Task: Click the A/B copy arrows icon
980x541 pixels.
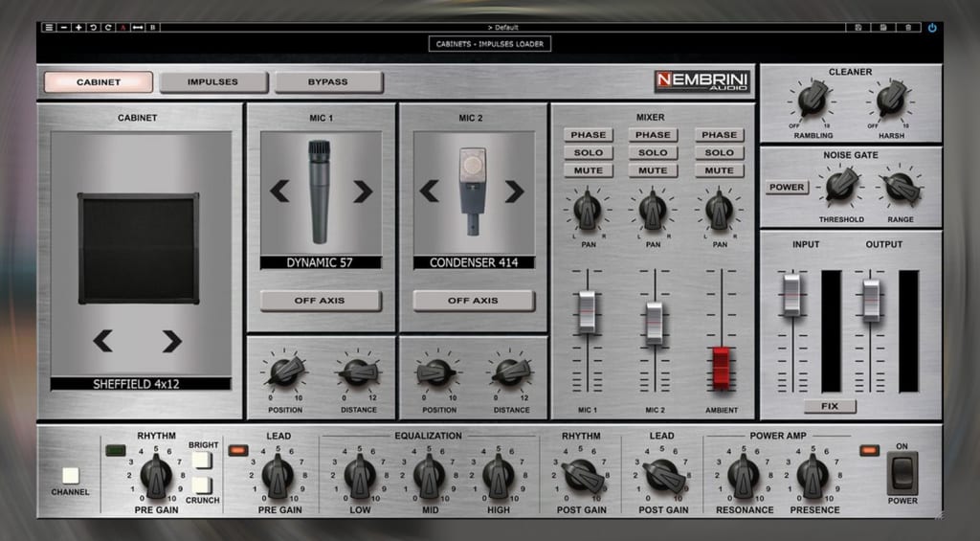Action: point(138,28)
